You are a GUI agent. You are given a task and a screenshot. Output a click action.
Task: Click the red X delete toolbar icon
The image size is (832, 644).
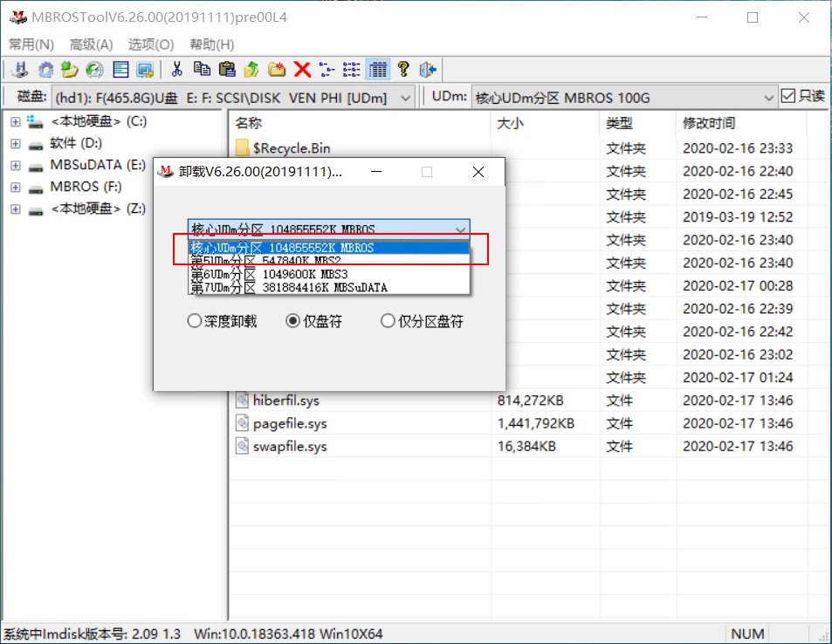(301, 70)
